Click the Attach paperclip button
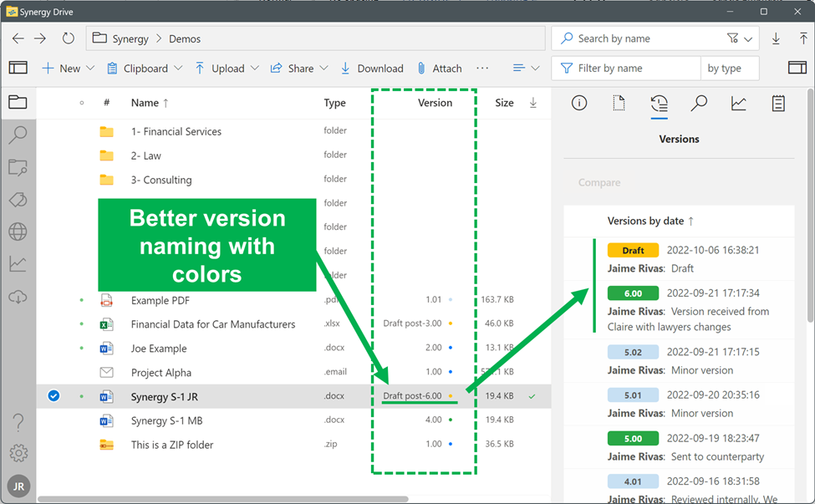The image size is (815, 504). tap(440, 68)
